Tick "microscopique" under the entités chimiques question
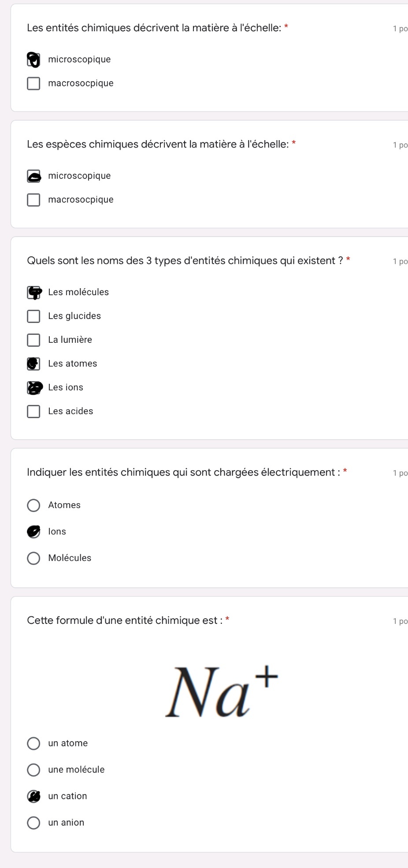408x868 pixels. pyautogui.click(x=33, y=59)
